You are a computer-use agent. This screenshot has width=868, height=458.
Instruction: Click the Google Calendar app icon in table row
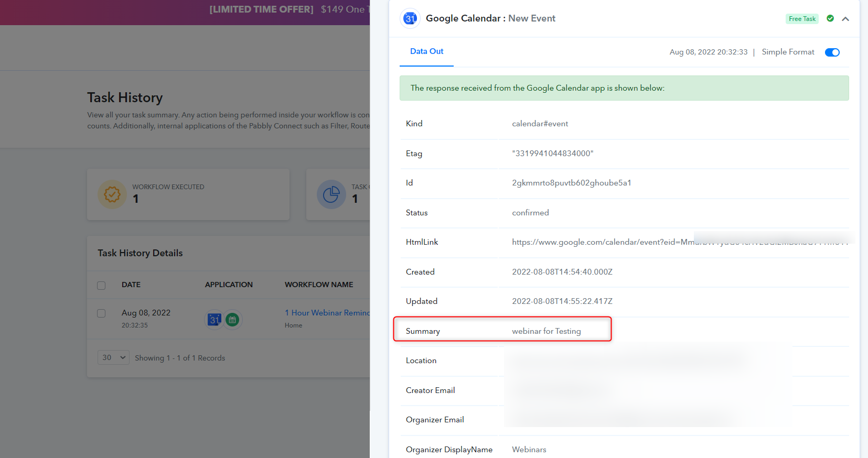214,319
